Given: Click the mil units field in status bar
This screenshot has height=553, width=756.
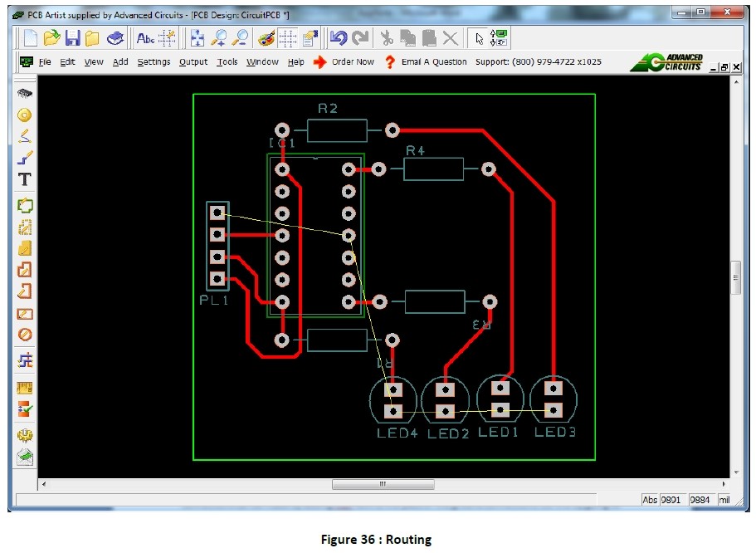Looking at the screenshot, I should point(726,500).
